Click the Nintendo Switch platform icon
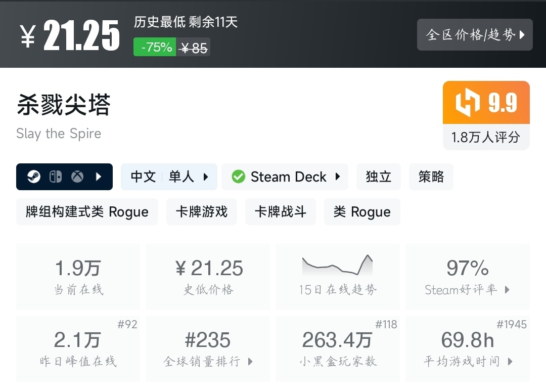The width and height of the screenshot is (546, 392). pyautogui.click(x=56, y=177)
